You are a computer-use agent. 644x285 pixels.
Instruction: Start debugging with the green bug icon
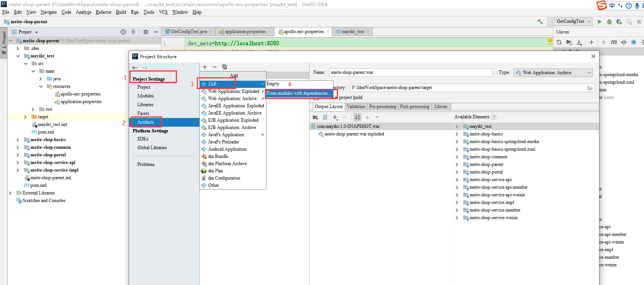pyautogui.click(x=609, y=22)
